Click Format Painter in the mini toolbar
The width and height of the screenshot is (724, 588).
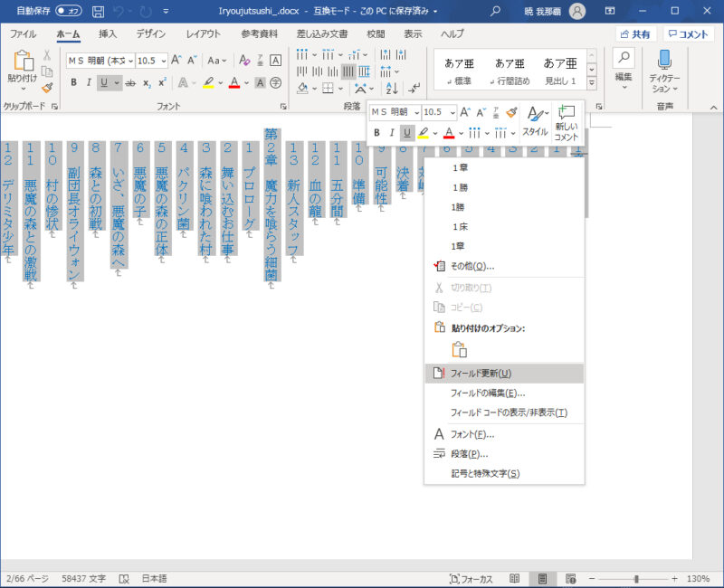511,112
